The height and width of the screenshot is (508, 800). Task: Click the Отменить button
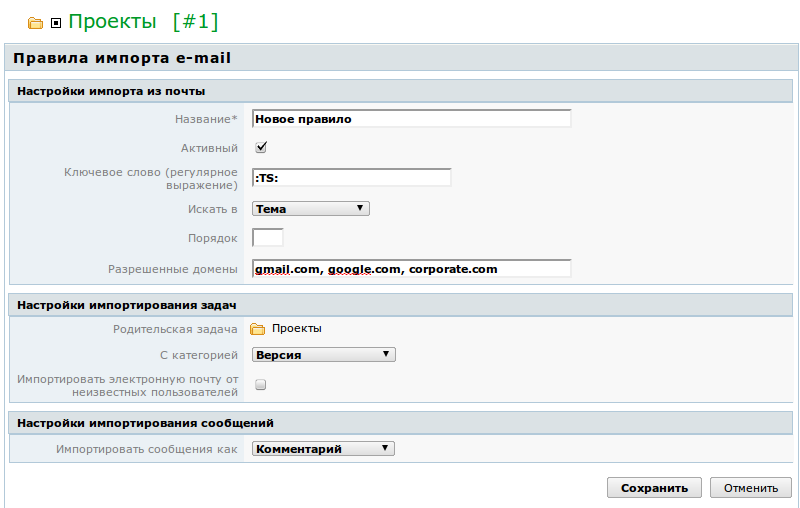pos(751,488)
